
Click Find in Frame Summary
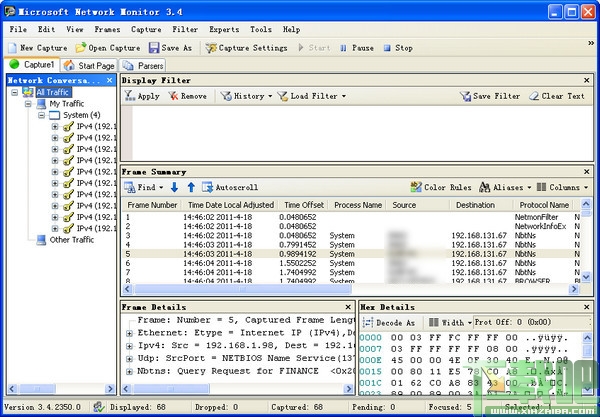pos(140,187)
